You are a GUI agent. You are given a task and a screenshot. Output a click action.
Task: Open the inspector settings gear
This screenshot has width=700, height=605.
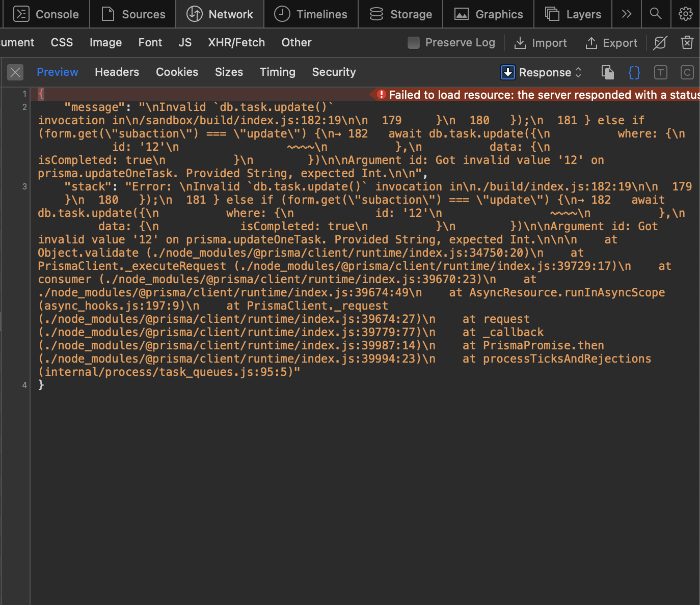point(685,14)
